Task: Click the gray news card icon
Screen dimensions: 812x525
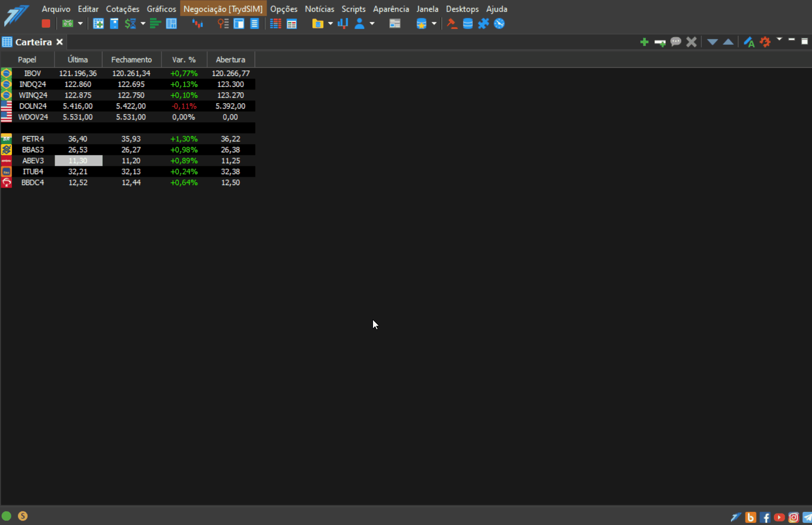Action: tap(395, 23)
